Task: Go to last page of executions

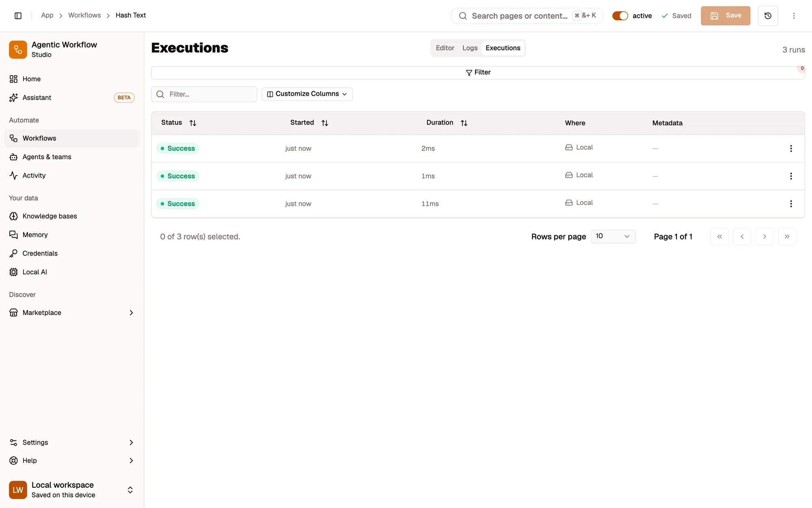Action: (787, 237)
